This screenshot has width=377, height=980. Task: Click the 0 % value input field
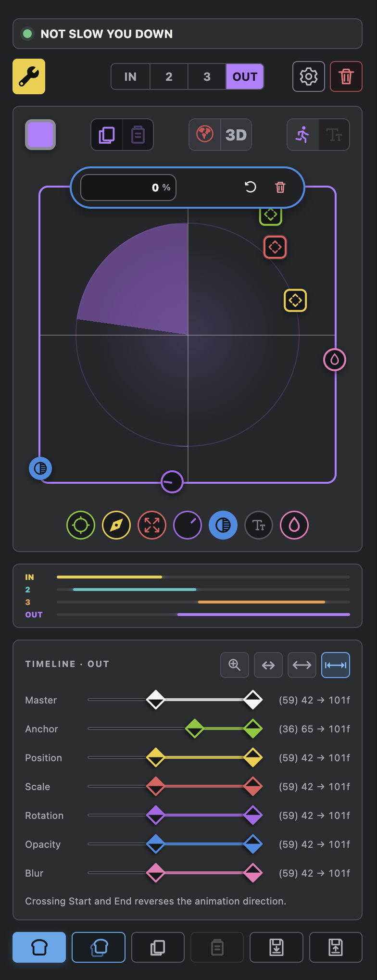pyautogui.click(x=128, y=188)
